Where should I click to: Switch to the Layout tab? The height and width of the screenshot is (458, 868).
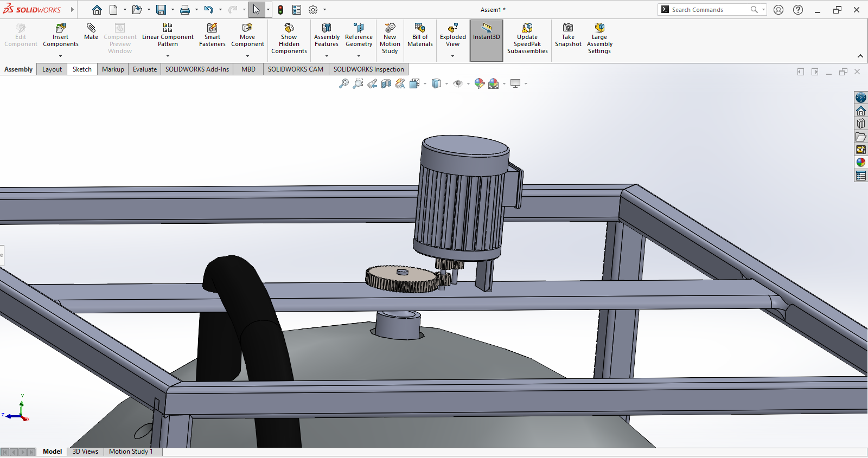tap(52, 69)
